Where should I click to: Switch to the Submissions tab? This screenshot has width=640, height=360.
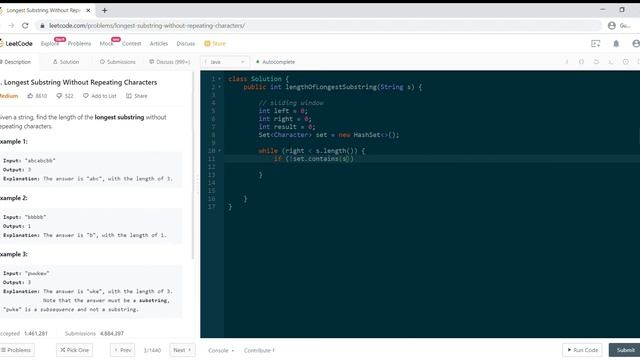point(118,62)
